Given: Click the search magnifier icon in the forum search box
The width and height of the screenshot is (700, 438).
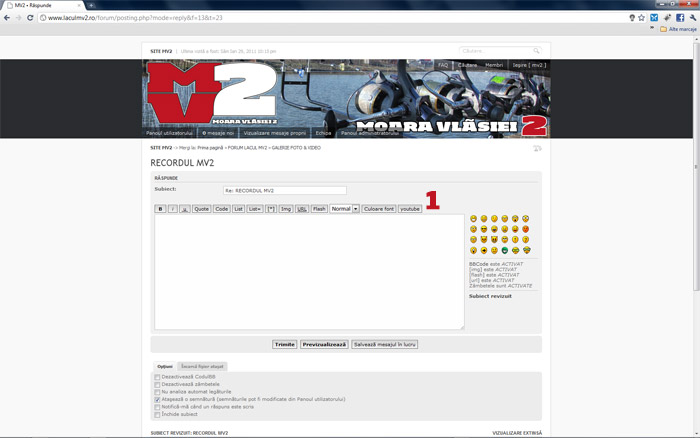Looking at the screenshot, I should tap(536, 50).
